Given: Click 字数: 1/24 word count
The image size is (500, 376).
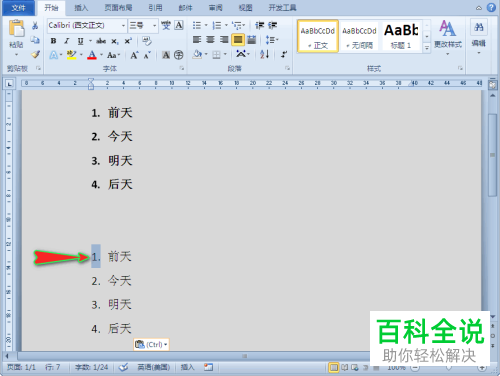Looking at the screenshot, I should pos(92,367).
